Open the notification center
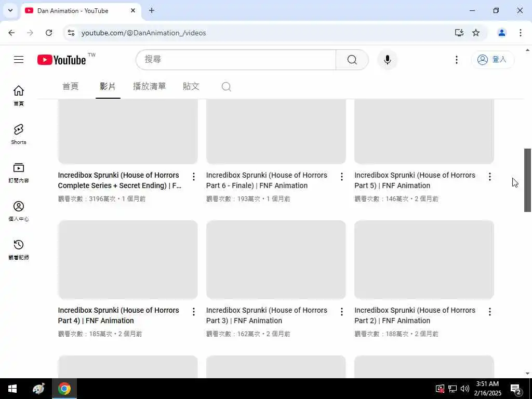Screen dimensions: 532x399 516,389
